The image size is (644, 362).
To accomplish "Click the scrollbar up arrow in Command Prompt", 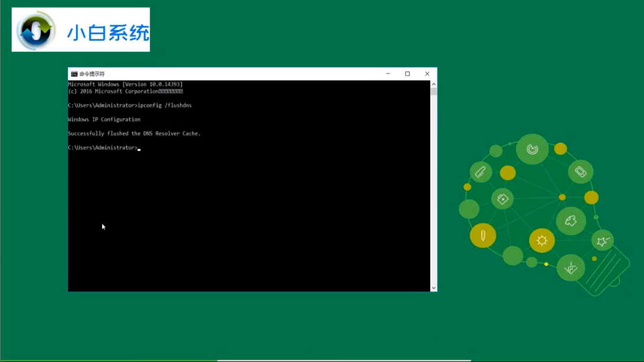I will tap(434, 84).
